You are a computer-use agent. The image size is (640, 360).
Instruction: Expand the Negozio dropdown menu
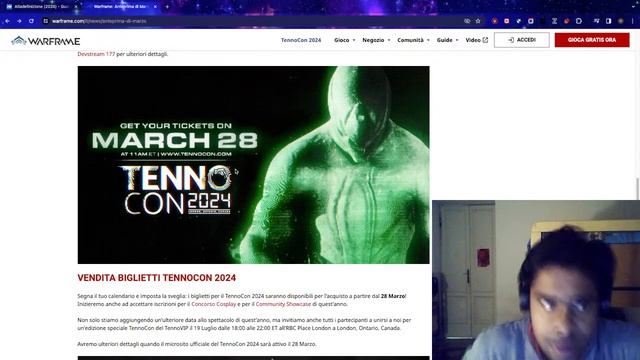[x=376, y=40]
